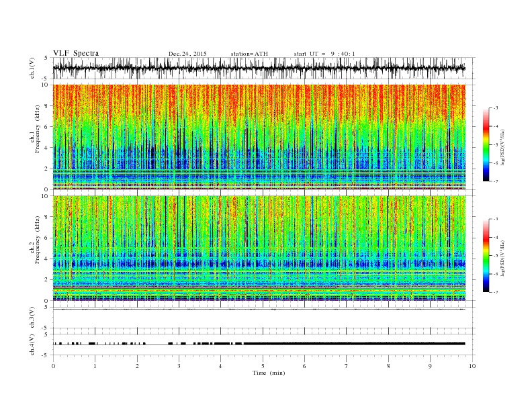This screenshot has height=411, width=532.
Task: Click the "station=ATH" header label
Action: tap(249, 54)
